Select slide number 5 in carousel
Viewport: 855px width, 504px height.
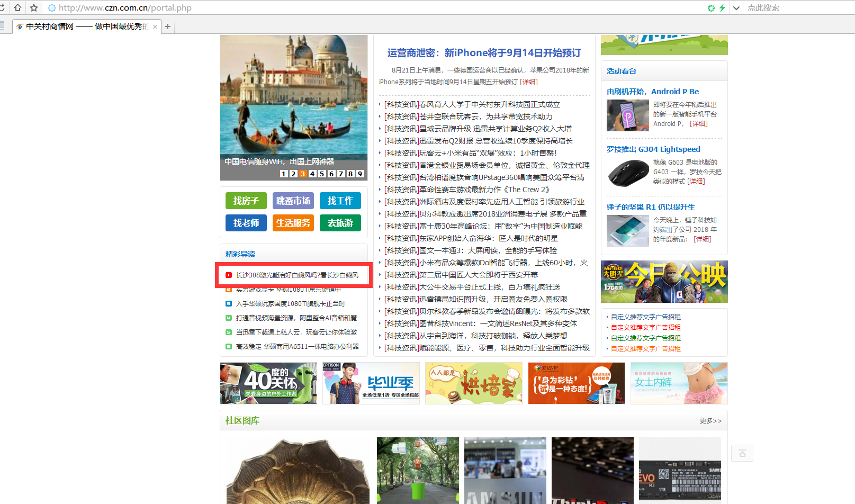click(322, 174)
